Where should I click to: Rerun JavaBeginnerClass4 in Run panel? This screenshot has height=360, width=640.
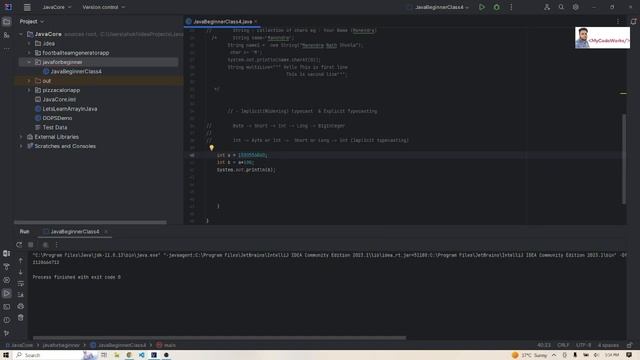[x=19, y=244]
